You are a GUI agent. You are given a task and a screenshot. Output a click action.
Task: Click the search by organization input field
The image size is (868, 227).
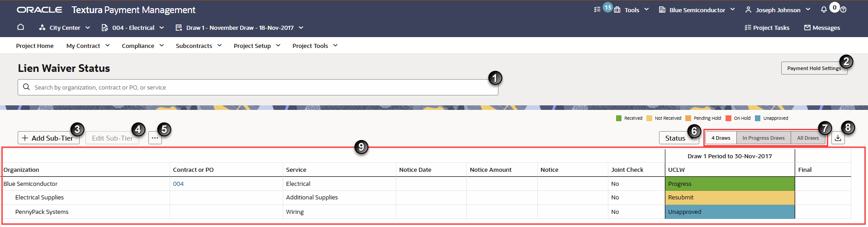[258, 87]
